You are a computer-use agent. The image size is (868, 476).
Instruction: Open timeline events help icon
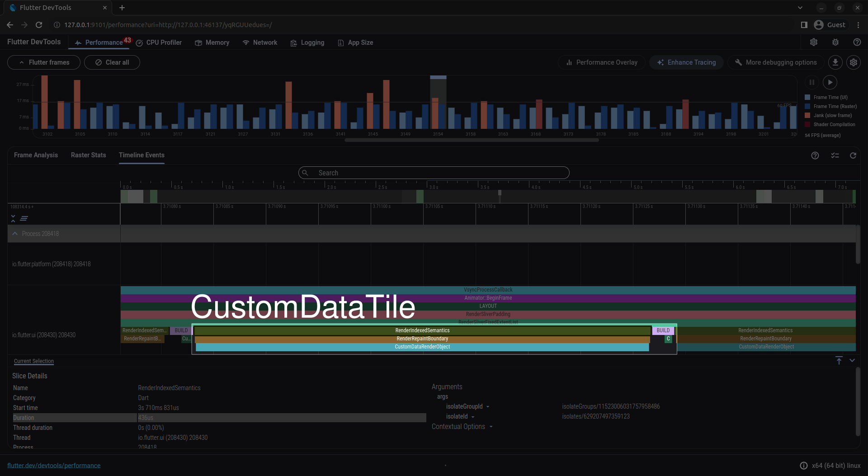coord(815,156)
